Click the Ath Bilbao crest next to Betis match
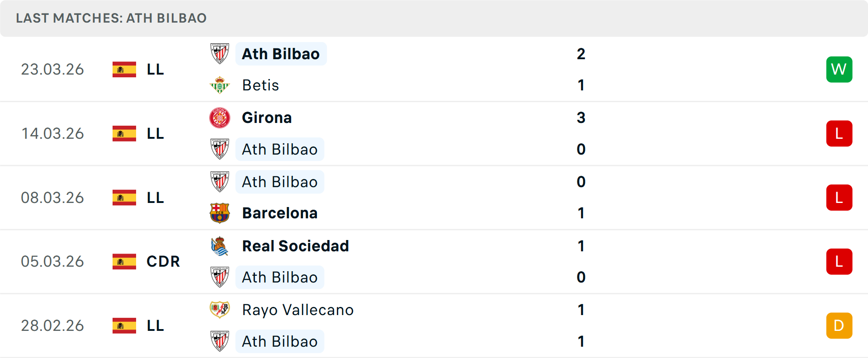 pyautogui.click(x=220, y=53)
